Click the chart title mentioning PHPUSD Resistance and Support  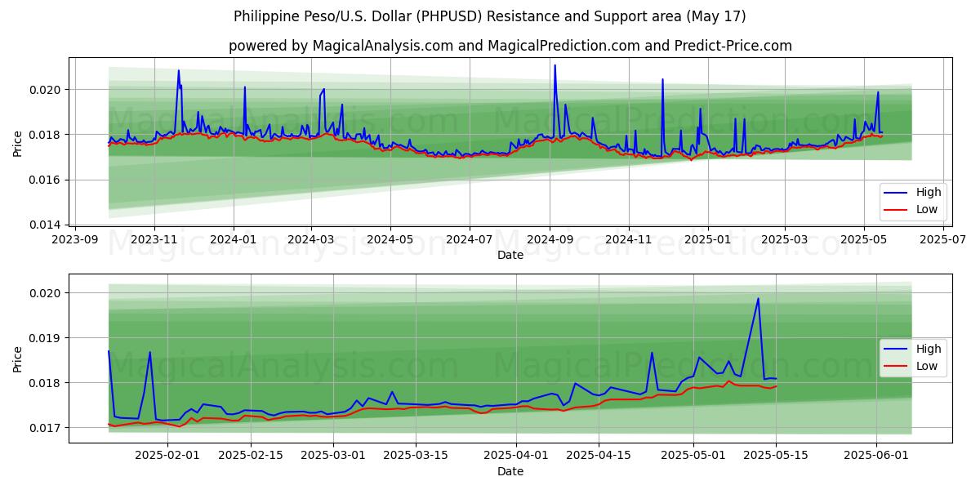[489, 16]
